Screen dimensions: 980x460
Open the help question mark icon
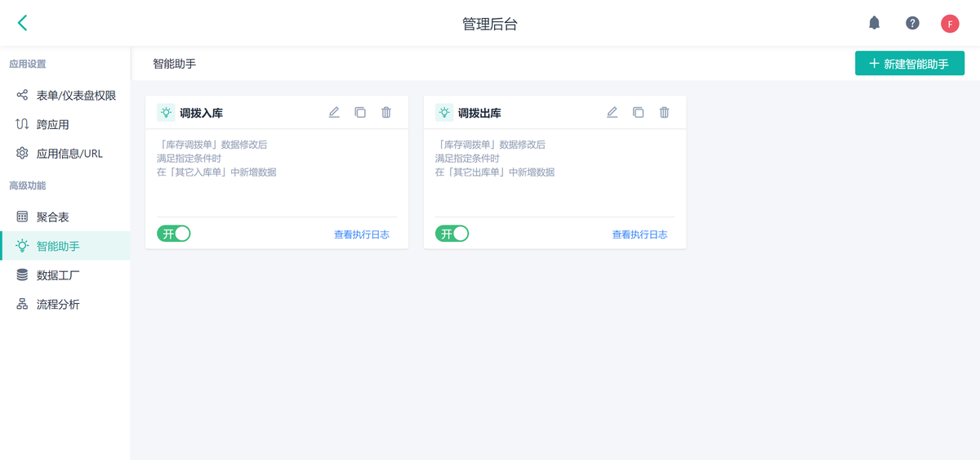912,23
